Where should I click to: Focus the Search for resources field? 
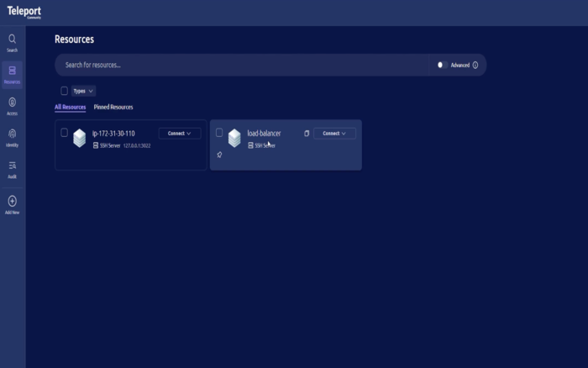pos(242,66)
